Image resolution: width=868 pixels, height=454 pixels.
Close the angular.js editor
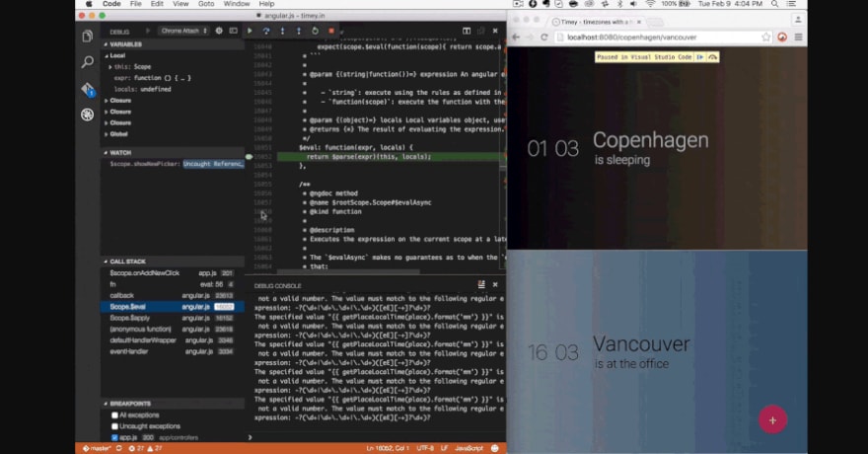tap(495, 31)
